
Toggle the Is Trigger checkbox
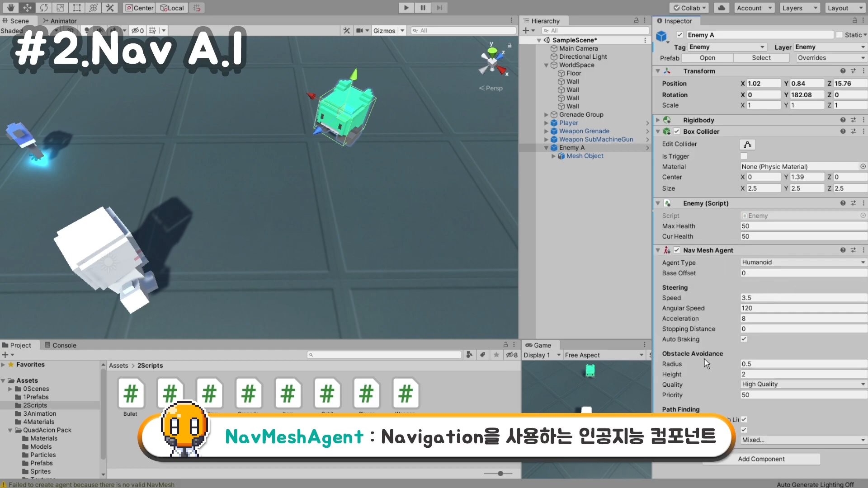click(x=744, y=156)
